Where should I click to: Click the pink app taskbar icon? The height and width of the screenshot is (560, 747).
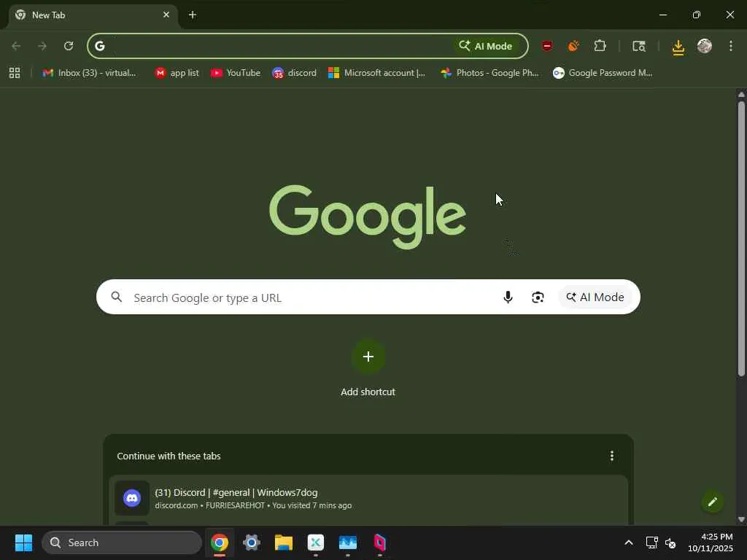pos(379,542)
